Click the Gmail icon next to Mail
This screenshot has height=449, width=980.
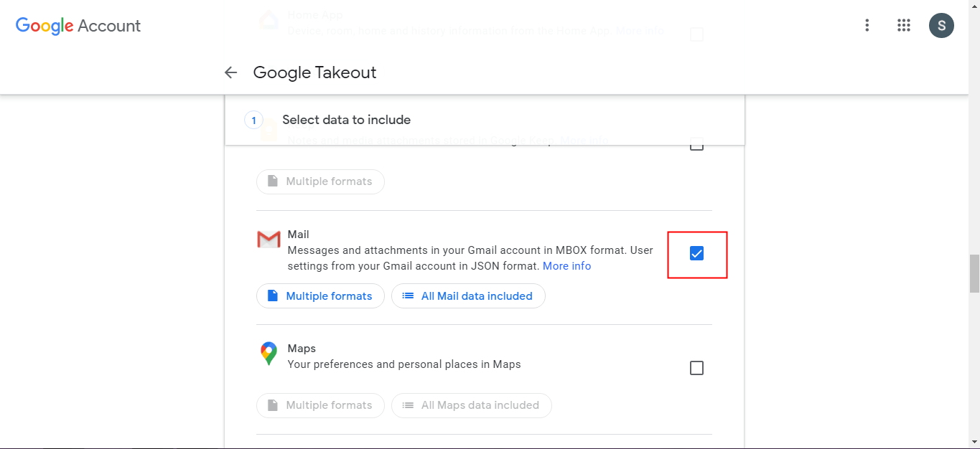[269, 240]
